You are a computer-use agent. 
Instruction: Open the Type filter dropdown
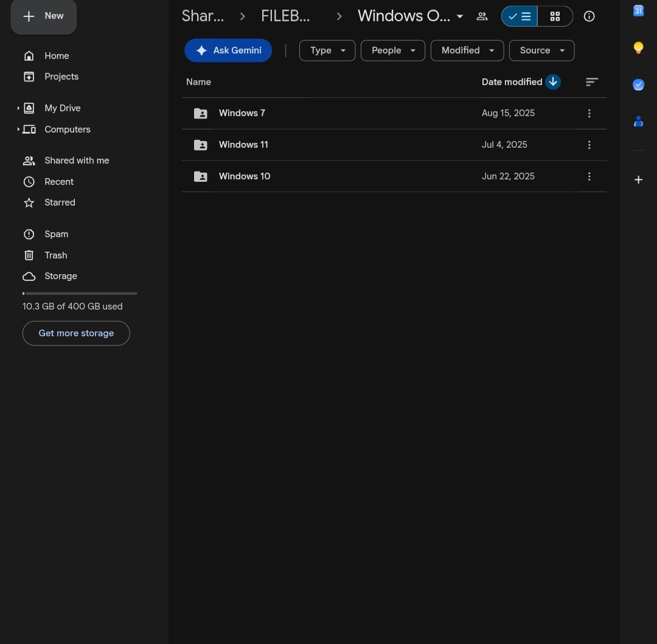(327, 50)
